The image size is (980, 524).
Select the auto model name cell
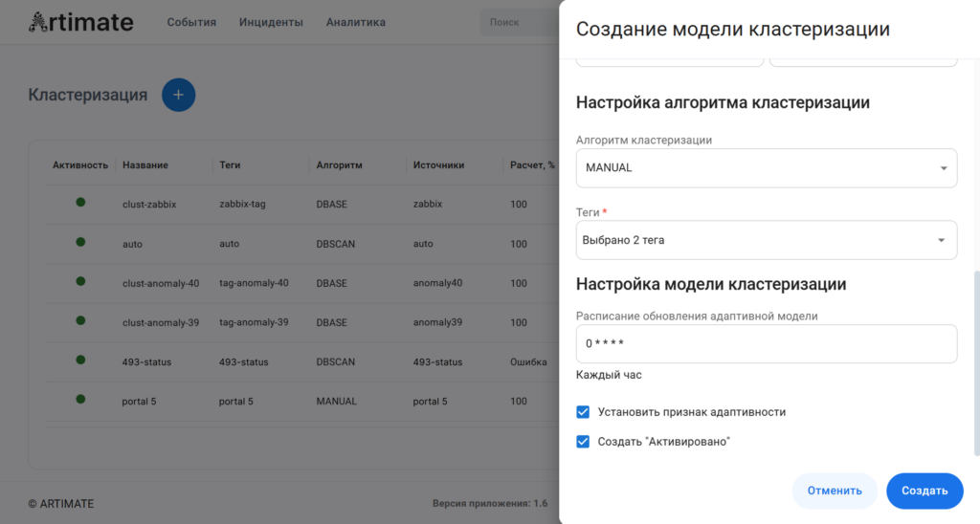point(132,244)
